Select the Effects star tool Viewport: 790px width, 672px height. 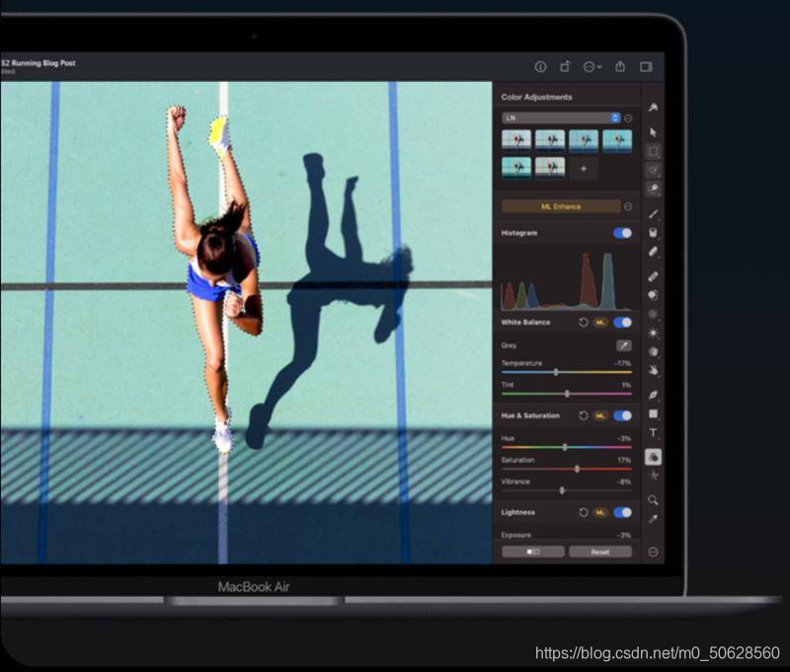click(653, 476)
